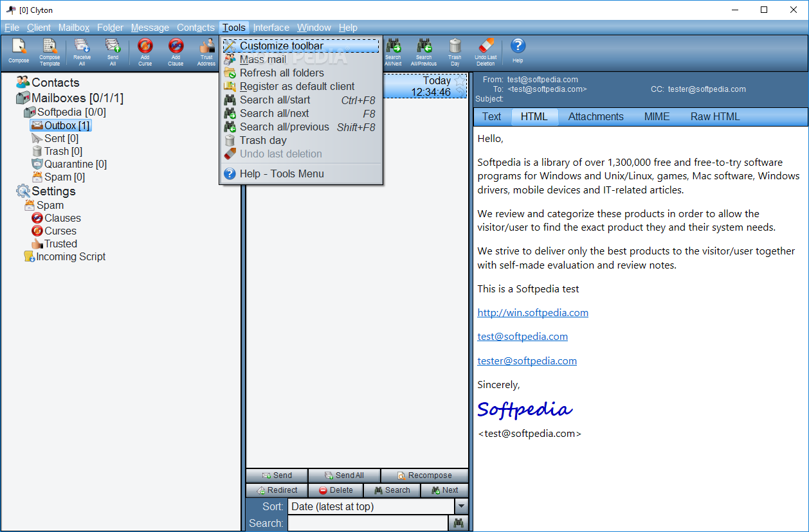Click the Trust Address toolbar icon
This screenshot has width=809, height=532.
pyautogui.click(x=206, y=51)
